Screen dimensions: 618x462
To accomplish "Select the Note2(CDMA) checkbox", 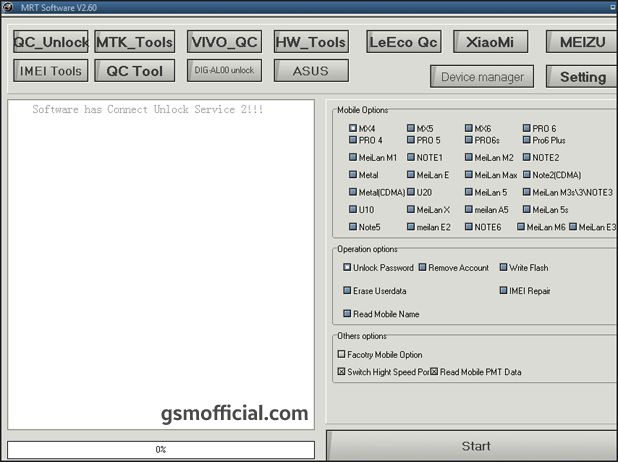I will point(527,174).
